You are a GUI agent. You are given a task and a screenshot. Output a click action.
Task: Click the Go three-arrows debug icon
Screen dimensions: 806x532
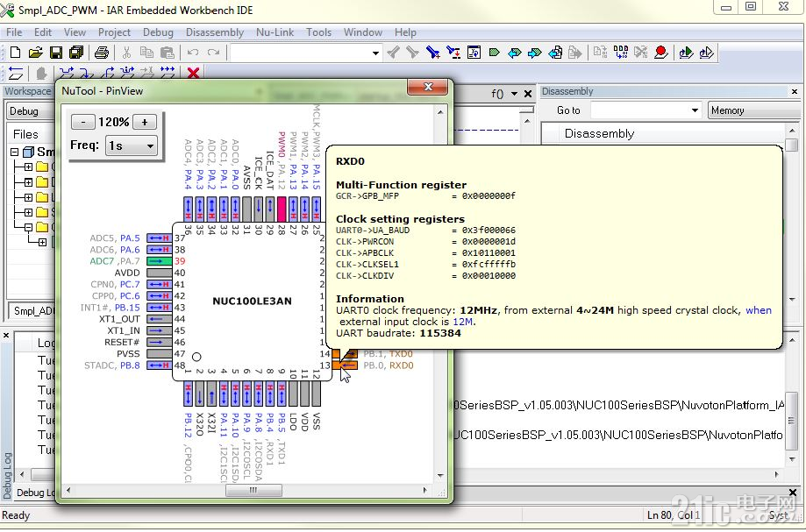(x=167, y=73)
